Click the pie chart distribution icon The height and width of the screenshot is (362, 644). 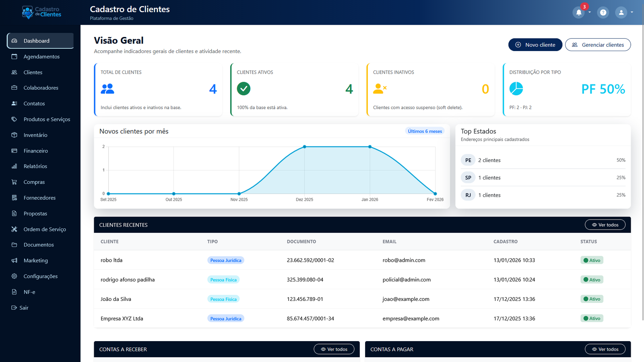(x=516, y=88)
